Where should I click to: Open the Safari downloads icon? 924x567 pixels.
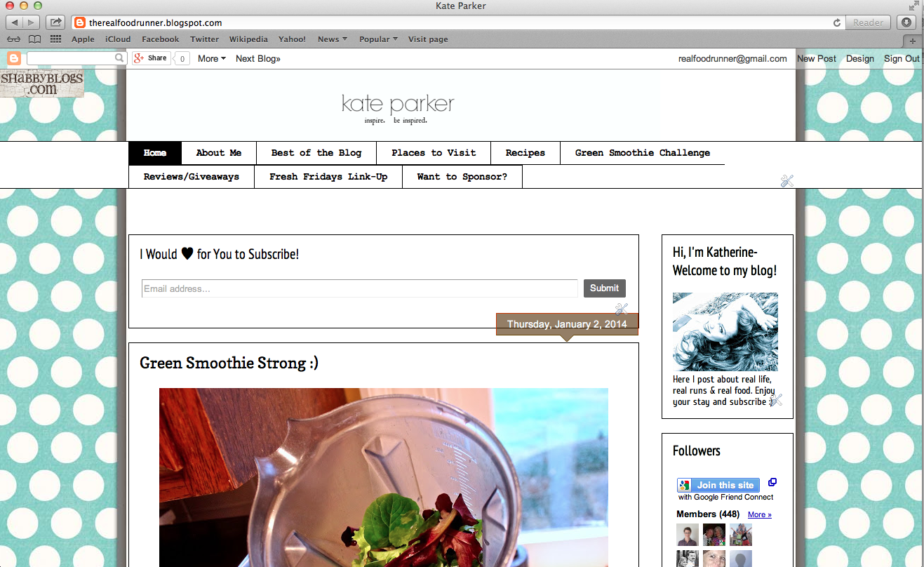(x=907, y=22)
